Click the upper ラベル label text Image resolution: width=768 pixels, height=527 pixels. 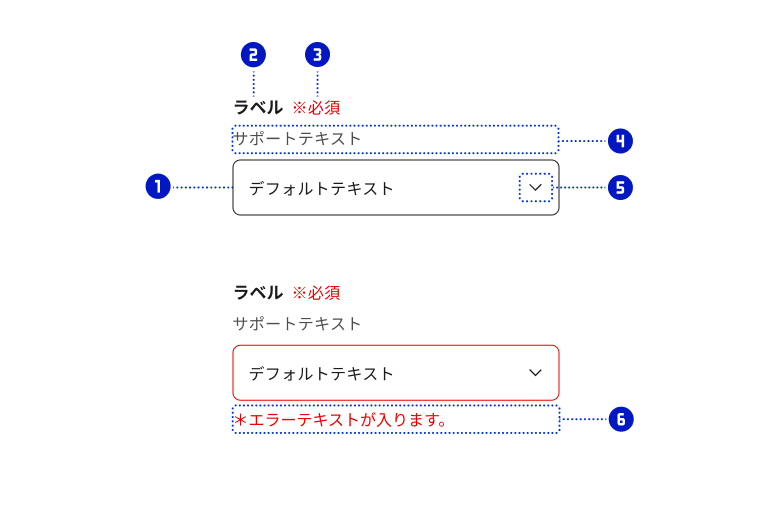(x=258, y=107)
